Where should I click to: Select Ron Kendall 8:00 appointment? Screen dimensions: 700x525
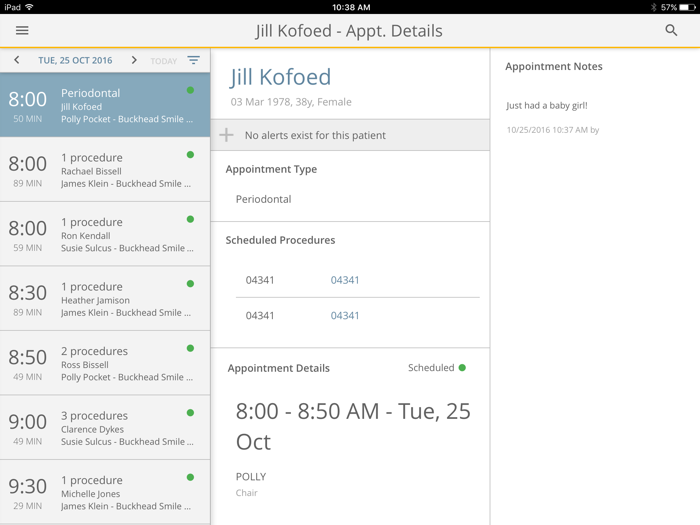point(105,235)
